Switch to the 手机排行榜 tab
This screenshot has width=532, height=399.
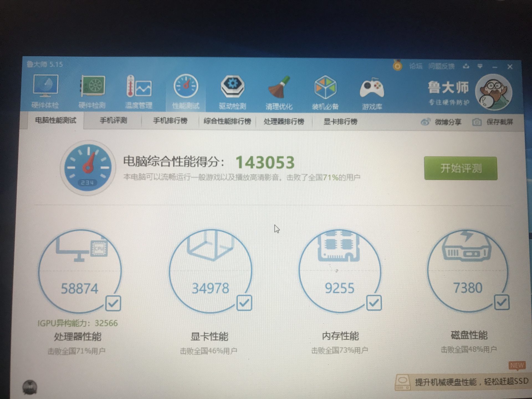click(x=170, y=121)
